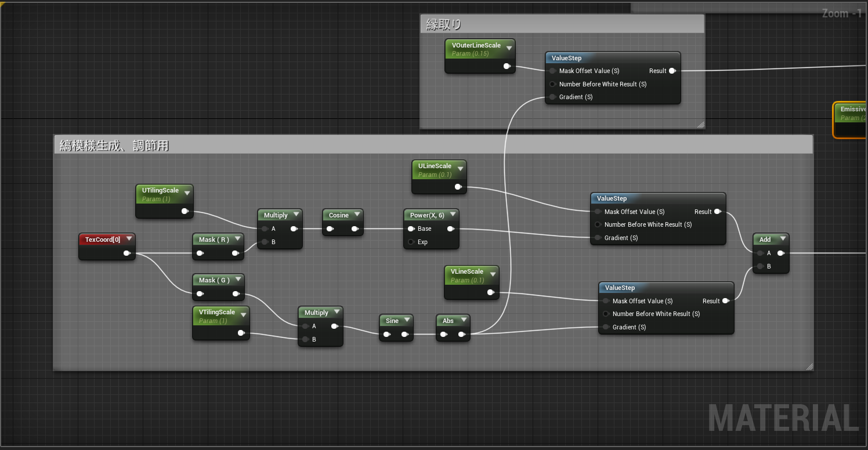Click Result pin of ValueStep wired to Add B
Viewport: 868px width, 450px height.
coord(725,301)
